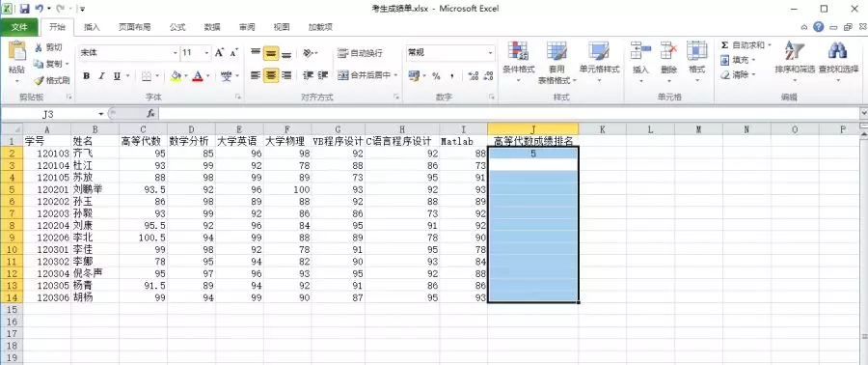Switch to Data (数据) tab

tap(212, 27)
